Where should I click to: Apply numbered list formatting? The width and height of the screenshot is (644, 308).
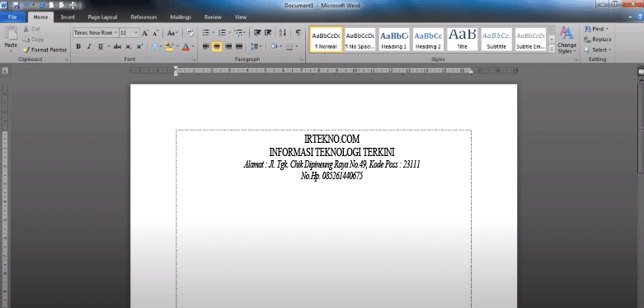tap(222, 33)
